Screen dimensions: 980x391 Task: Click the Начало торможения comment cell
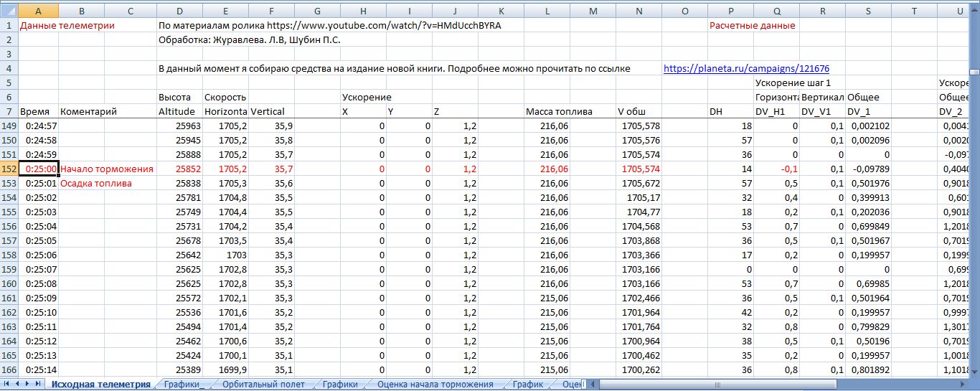pos(107,169)
